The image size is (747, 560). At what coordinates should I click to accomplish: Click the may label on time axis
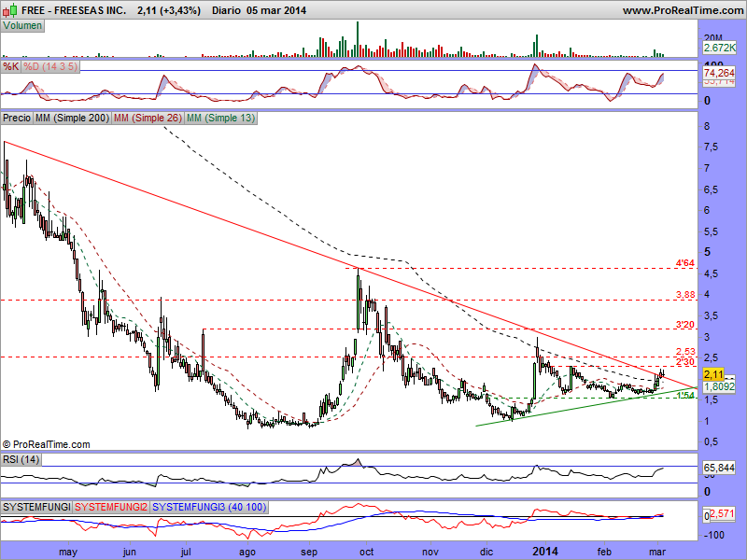pos(67,552)
